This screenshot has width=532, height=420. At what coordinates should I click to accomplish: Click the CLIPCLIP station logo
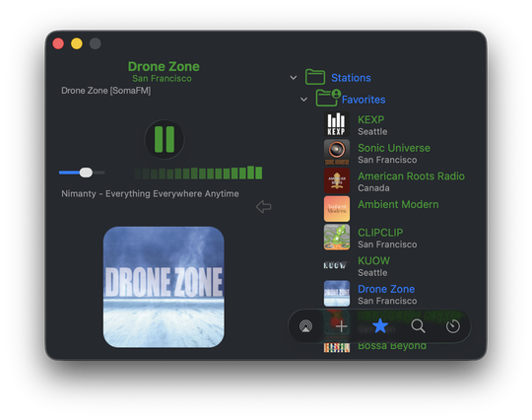click(337, 237)
